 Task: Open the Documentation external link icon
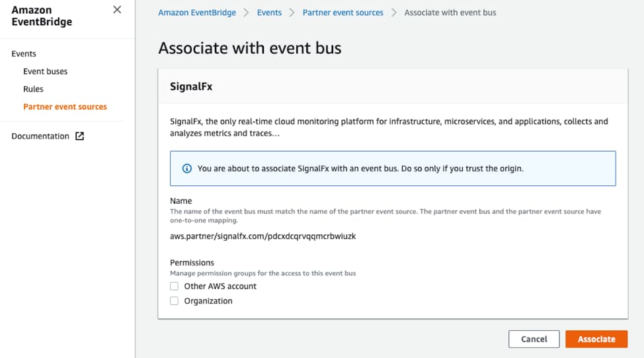click(x=80, y=136)
